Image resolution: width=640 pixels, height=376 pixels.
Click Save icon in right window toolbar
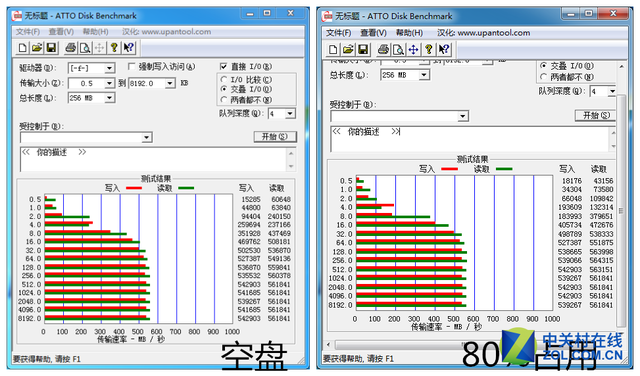[x=363, y=49]
